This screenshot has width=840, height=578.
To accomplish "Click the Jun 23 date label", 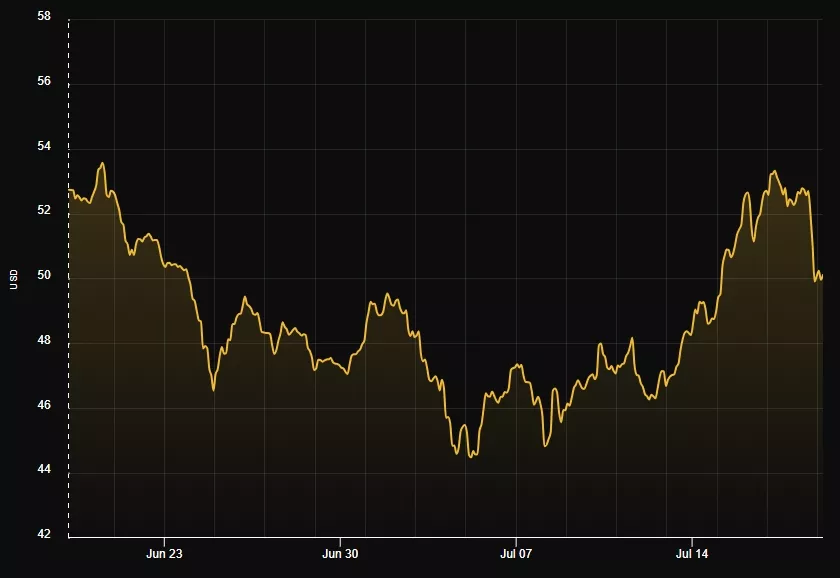I will pyautogui.click(x=164, y=553).
